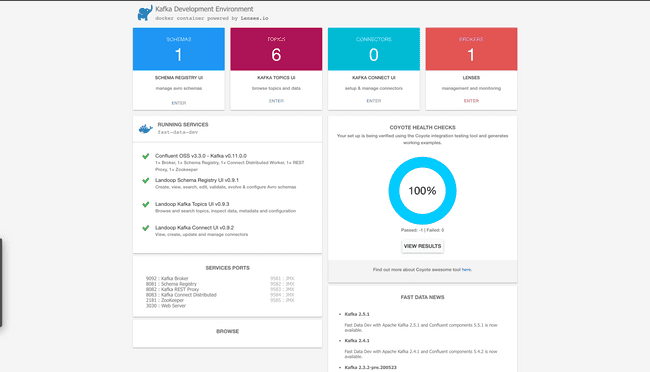Click the 'Kafka 2.5.1' news entry
This screenshot has height=372, width=650.
tap(357, 314)
